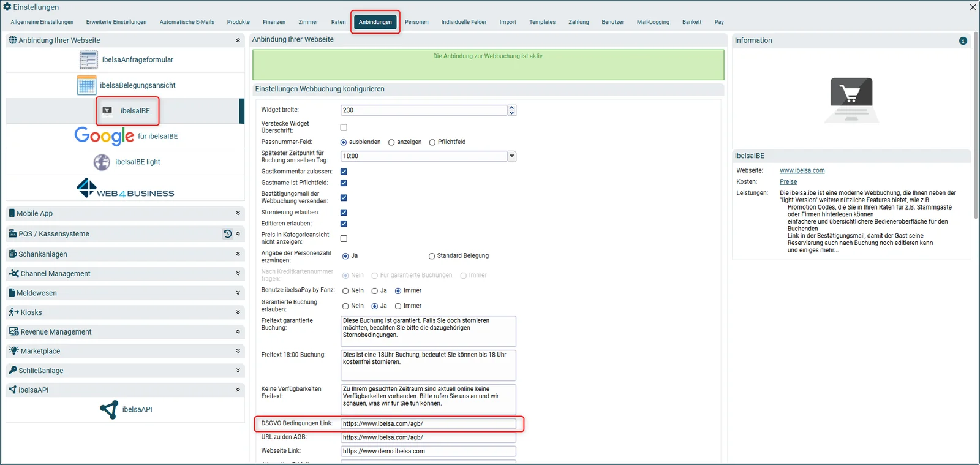The height and width of the screenshot is (465, 980).
Task: Click the Einstellungen gear icon
Action: (7, 7)
